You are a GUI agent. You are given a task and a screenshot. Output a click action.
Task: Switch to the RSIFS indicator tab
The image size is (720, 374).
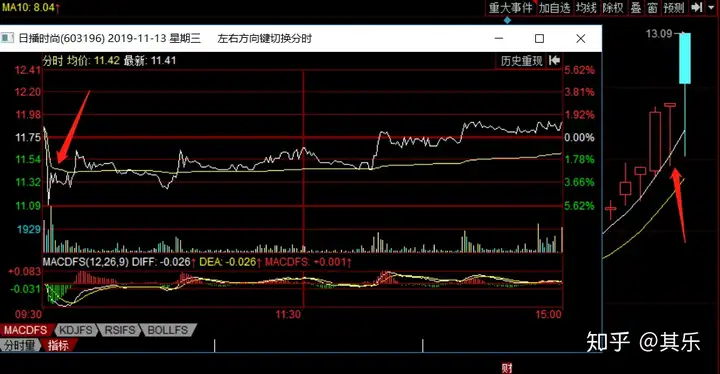120,330
